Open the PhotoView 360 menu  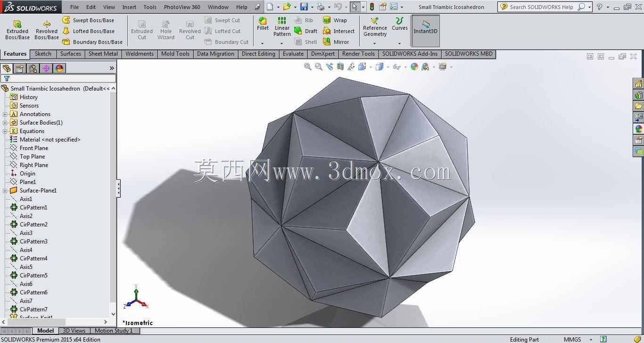tap(182, 7)
